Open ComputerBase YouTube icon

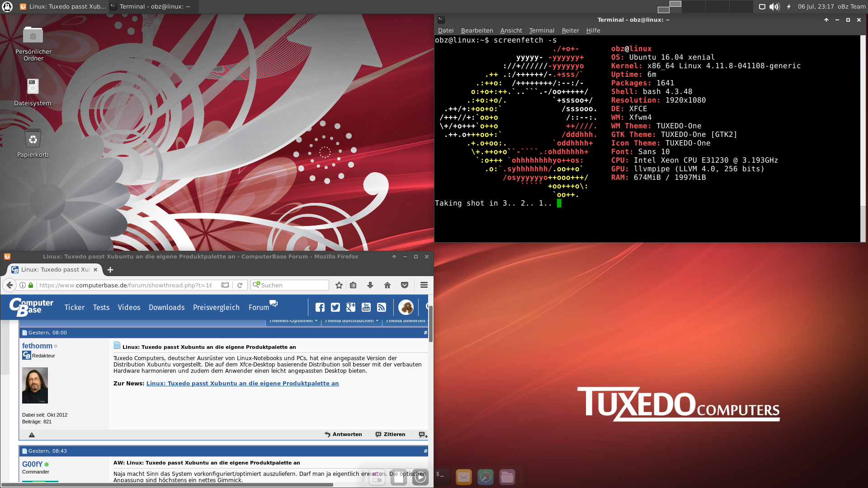(366, 307)
